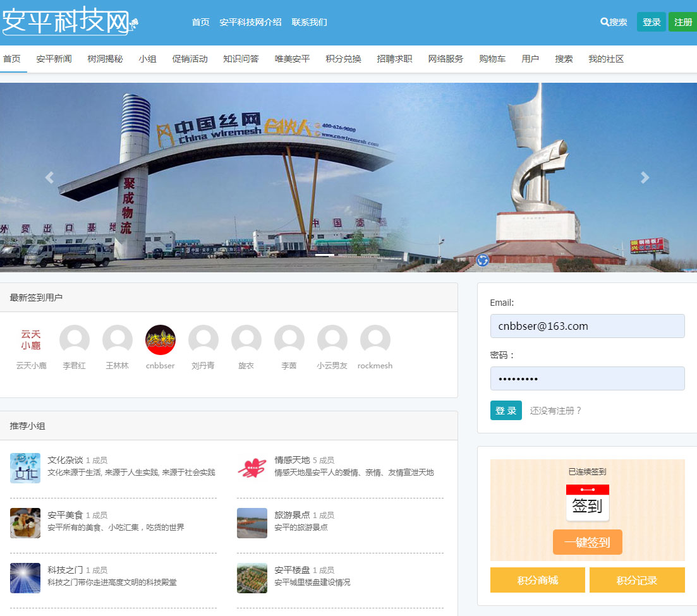Open 安平新闻 navigation tab
Image resolution: width=697 pixels, height=616 pixels.
[x=54, y=59]
